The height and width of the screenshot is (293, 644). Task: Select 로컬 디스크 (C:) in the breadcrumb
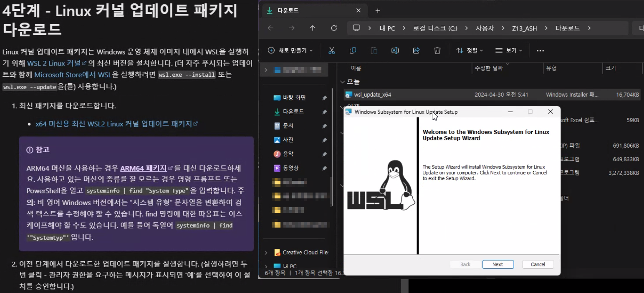(435, 28)
